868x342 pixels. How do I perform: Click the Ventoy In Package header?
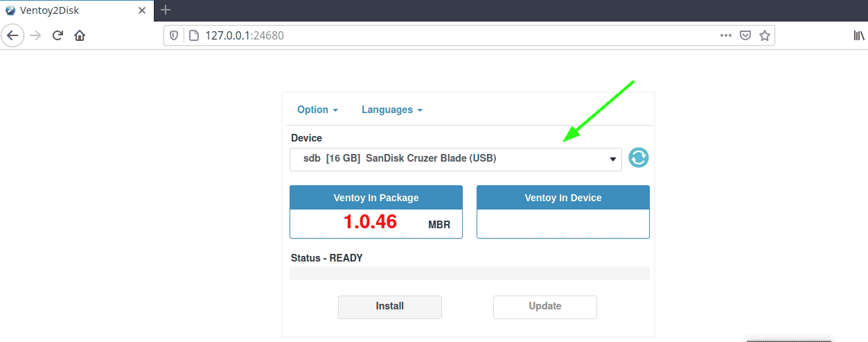click(376, 198)
